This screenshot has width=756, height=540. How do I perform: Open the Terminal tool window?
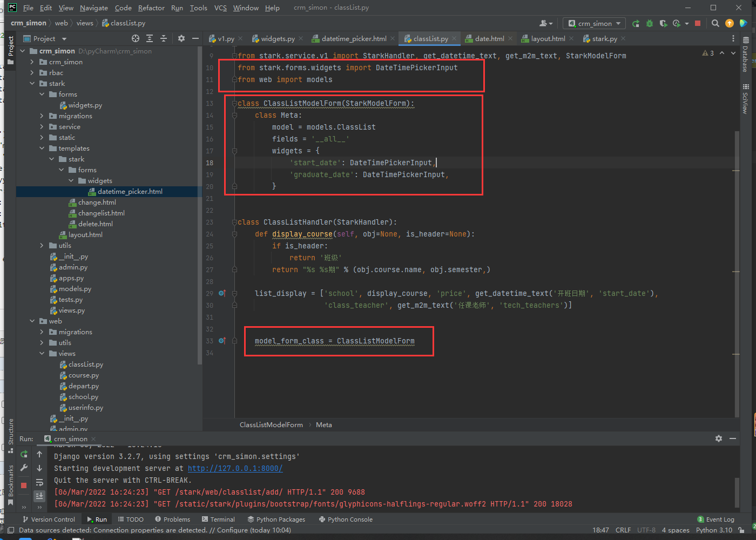click(x=218, y=519)
